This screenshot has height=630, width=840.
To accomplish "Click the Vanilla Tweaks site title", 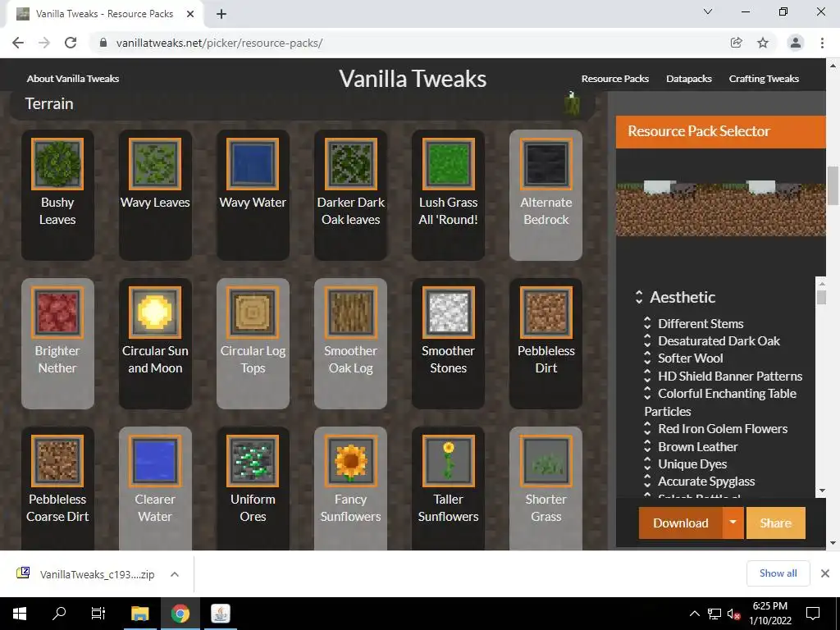I will (413, 79).
